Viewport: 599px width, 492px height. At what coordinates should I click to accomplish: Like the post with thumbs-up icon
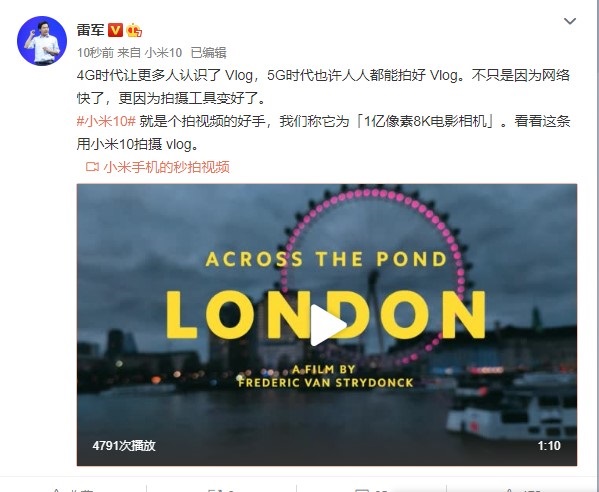[x=509, y=490]
